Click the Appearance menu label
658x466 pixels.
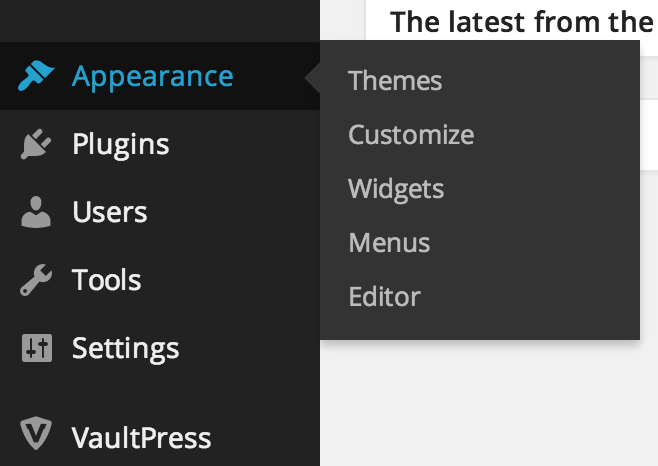pyautogui.click(x=152, y=77)
